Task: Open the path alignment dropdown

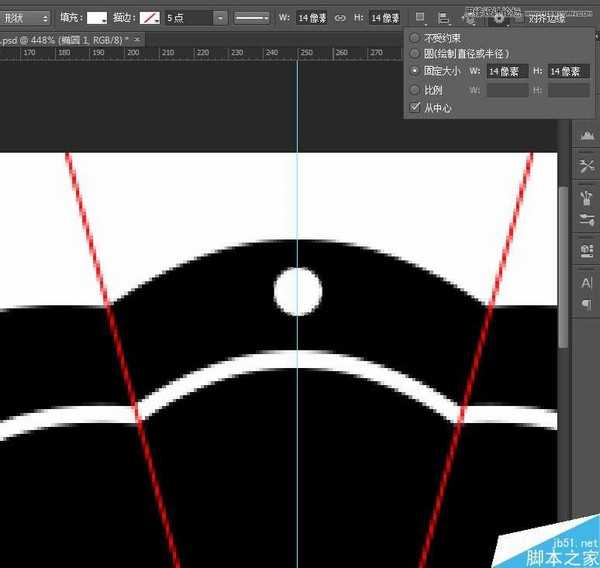Action: [x=444, y=18]
